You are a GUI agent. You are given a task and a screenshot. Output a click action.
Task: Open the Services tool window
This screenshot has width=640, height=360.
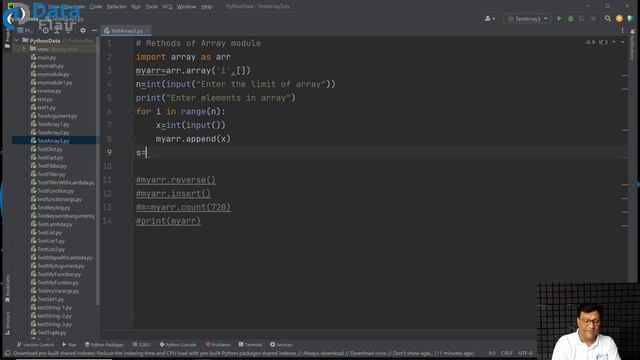coord(281,345)
